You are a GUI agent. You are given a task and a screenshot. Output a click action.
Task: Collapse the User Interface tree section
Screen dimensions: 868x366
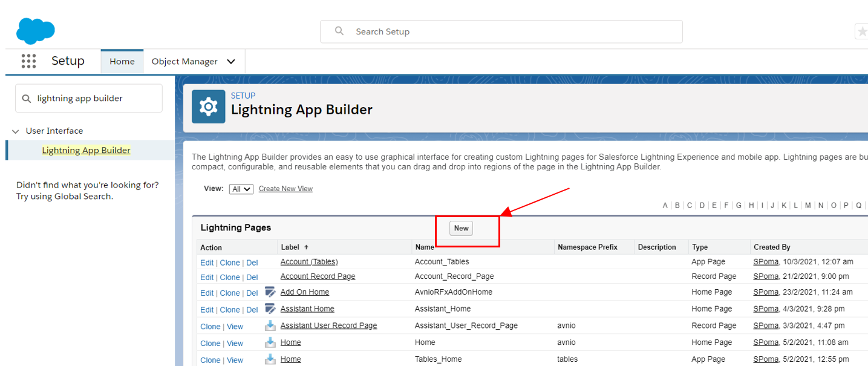16,131
